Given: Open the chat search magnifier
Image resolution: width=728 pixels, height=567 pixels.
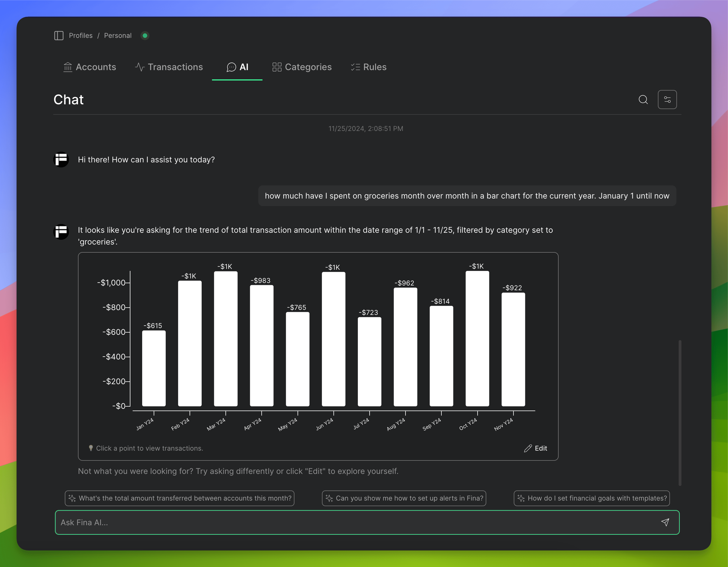Looking at the screenshot, I should (643, 100).
